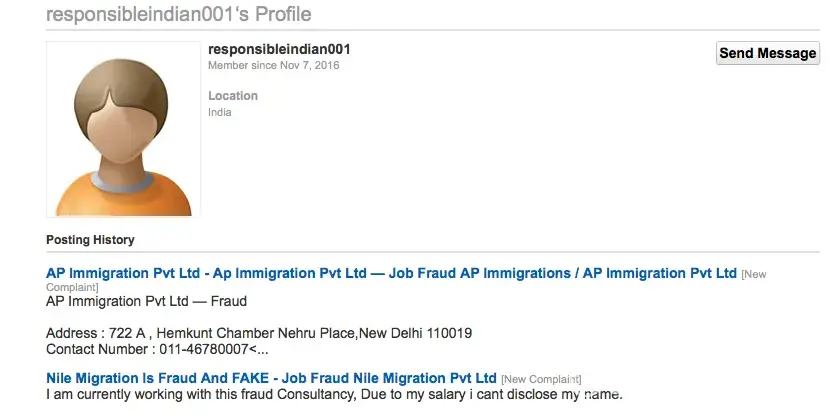Click the avatar's brown hair
830x417 pixels.
[x=123, y=75]
